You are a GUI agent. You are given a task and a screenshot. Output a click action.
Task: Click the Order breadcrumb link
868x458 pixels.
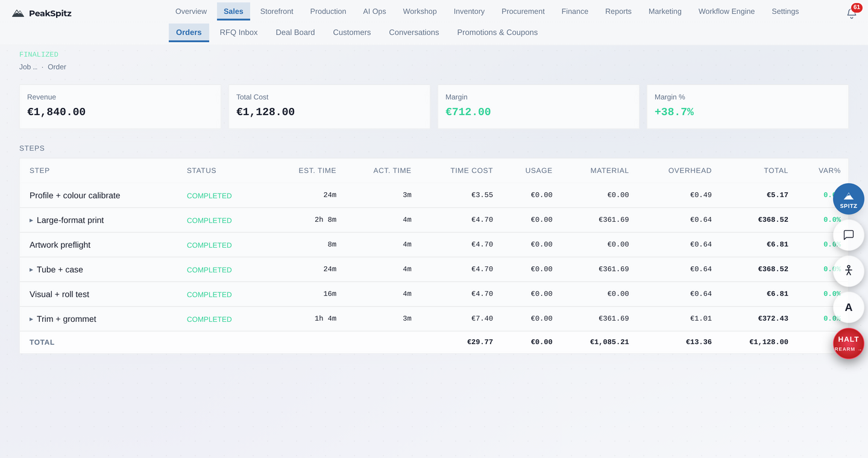57,67
